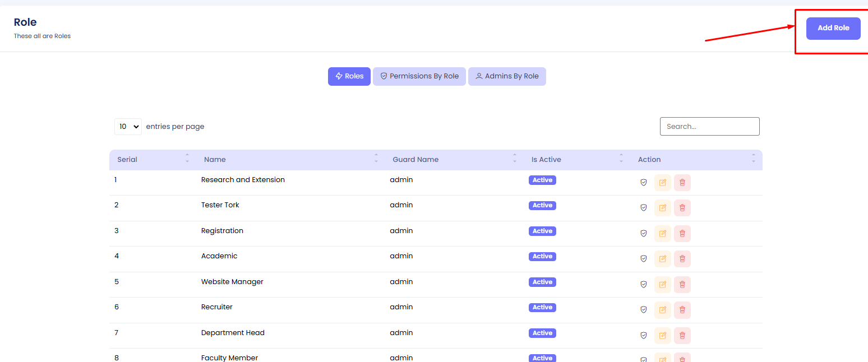
Task: Click the Add Role button
Action: point(833,28)
